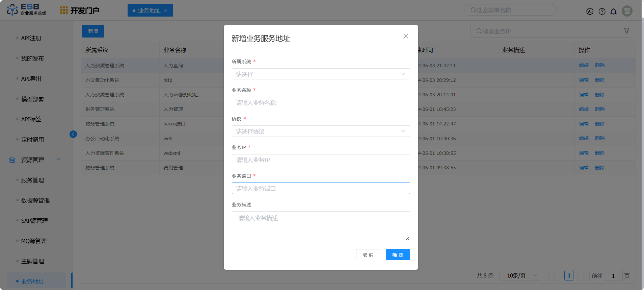The height and width of the screenshot is (290, 644).
Task: Click the AI assistant icon in header
Action: point(590,11)
